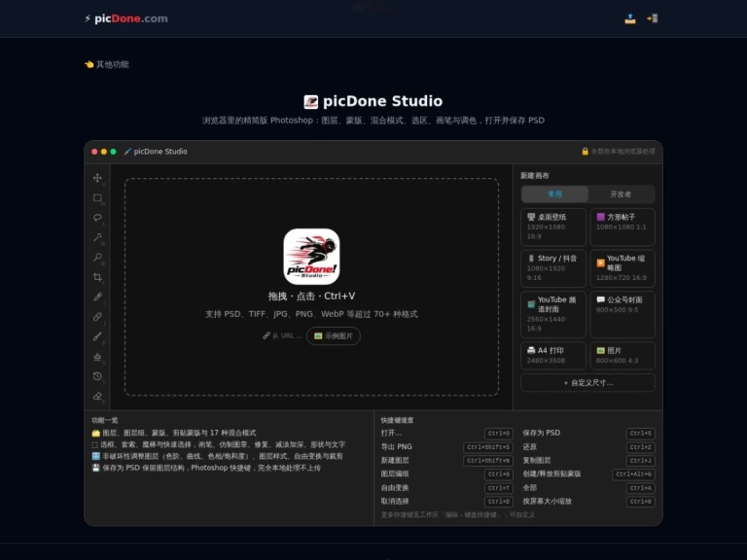The image size is (747, 560).
Task: Click the 功能一览 heading
Action: [x=105, y=420]
